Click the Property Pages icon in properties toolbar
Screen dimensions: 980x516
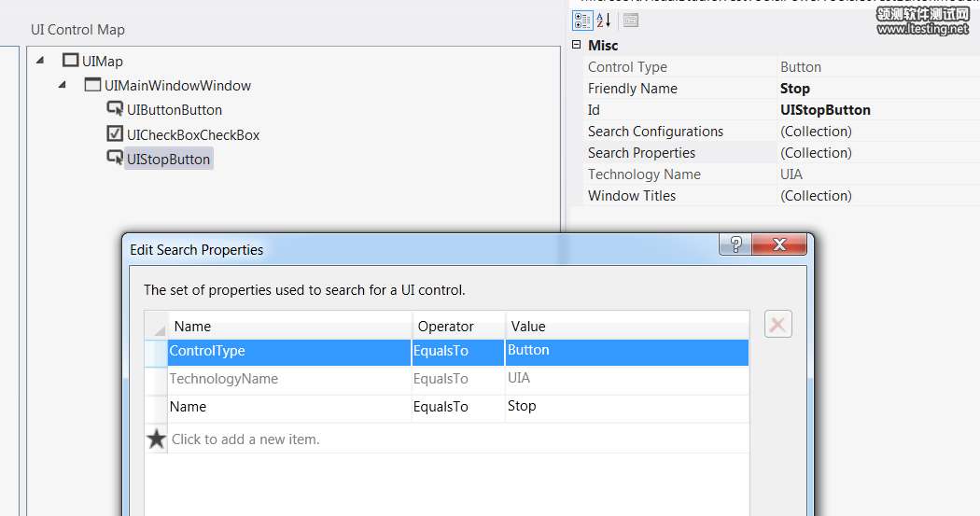coord(631,21)
